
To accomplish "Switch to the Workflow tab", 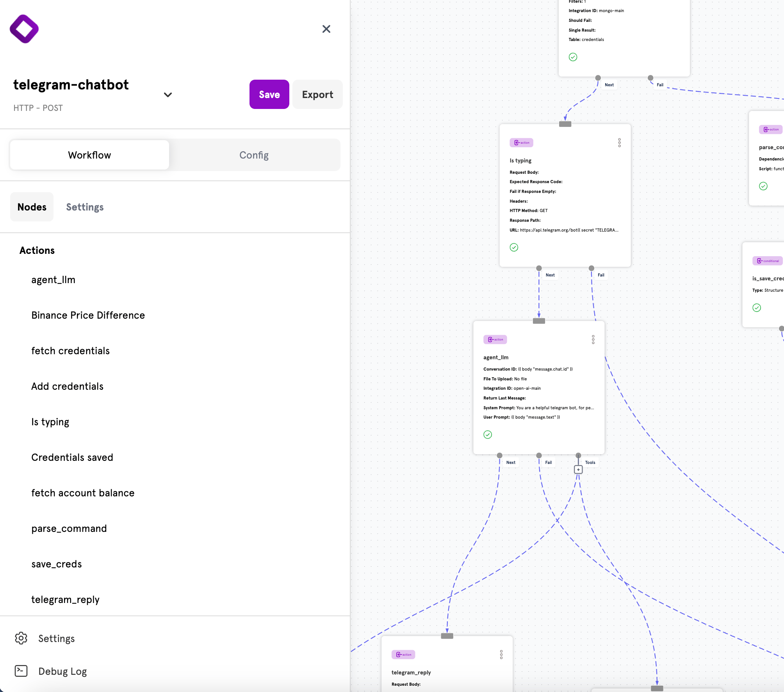I will (x=89, y=155).
